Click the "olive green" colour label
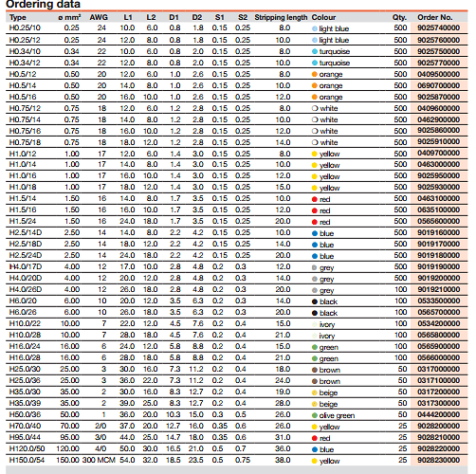 [337, 415]
